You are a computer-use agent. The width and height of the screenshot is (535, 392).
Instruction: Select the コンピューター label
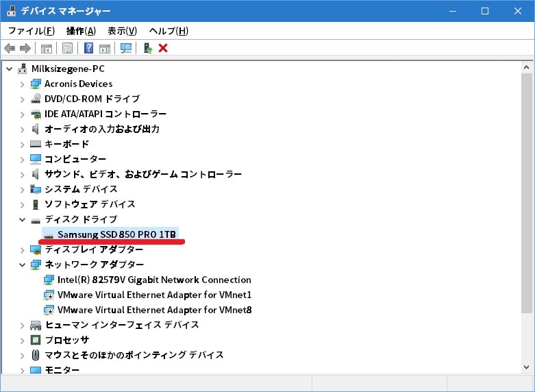[75, 159]
